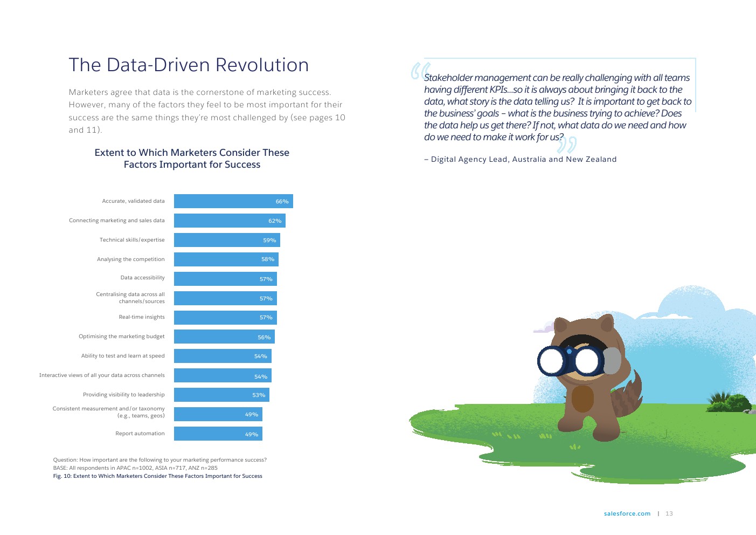Image resolution: width=756 pixels, height=535 pixels.
Task: Click the closing quotation mark icon
Action: (x=566, y=145)
